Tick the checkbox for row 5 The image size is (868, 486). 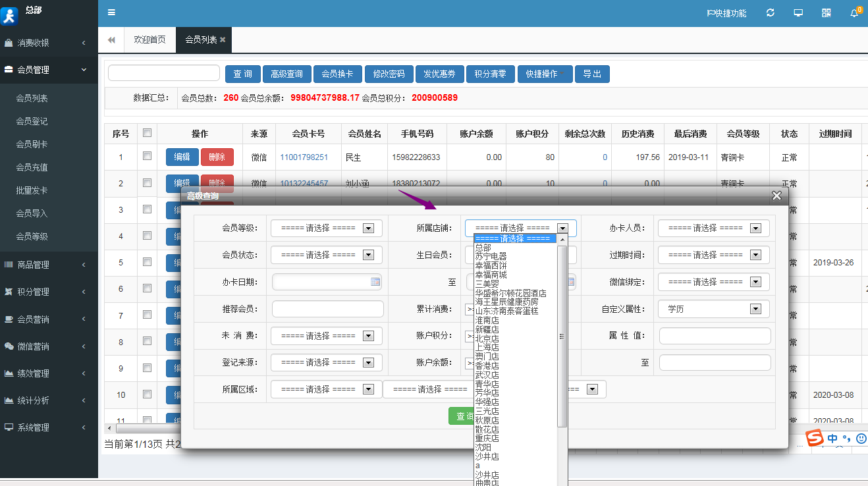(147, 261)
